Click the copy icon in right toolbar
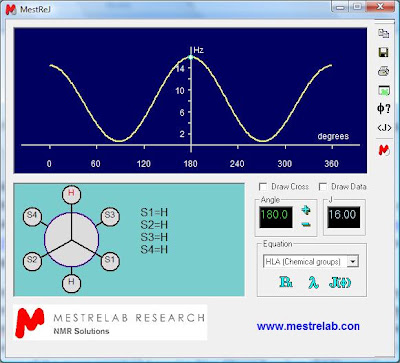Viewport: 400px width, 363px height. (384, 34)
